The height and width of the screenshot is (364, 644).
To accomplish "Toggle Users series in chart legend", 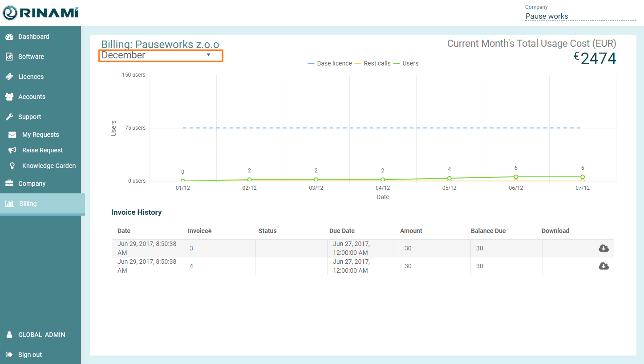I will tap(405, 63).
